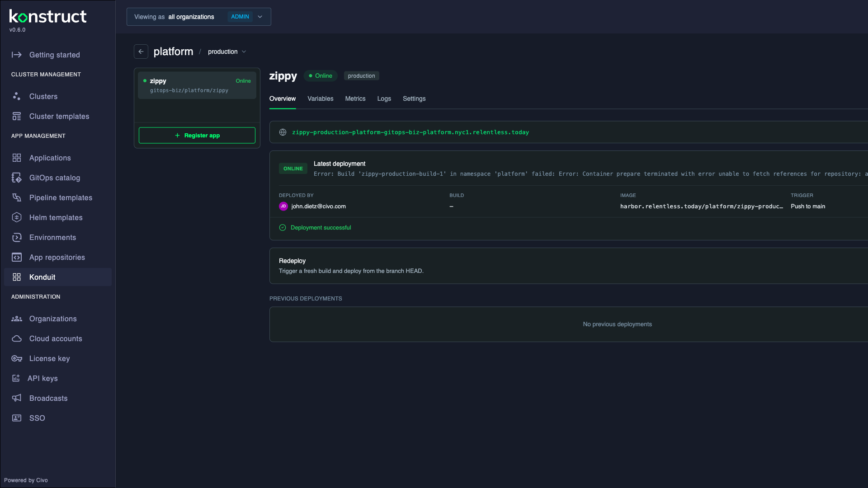Click the Redeploy section
The width and height of the screenshot is (868, 488).
point(569,266)
